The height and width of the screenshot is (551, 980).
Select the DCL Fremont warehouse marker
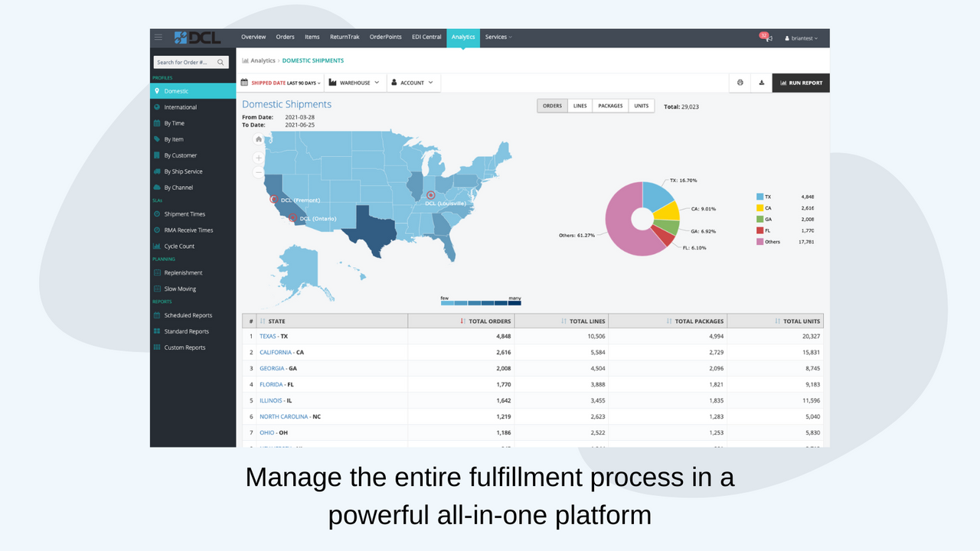[x=273, y=199]
